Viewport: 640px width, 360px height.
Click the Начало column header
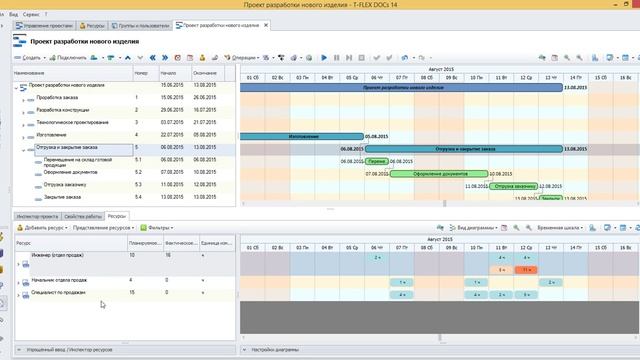tap(175, 73)
